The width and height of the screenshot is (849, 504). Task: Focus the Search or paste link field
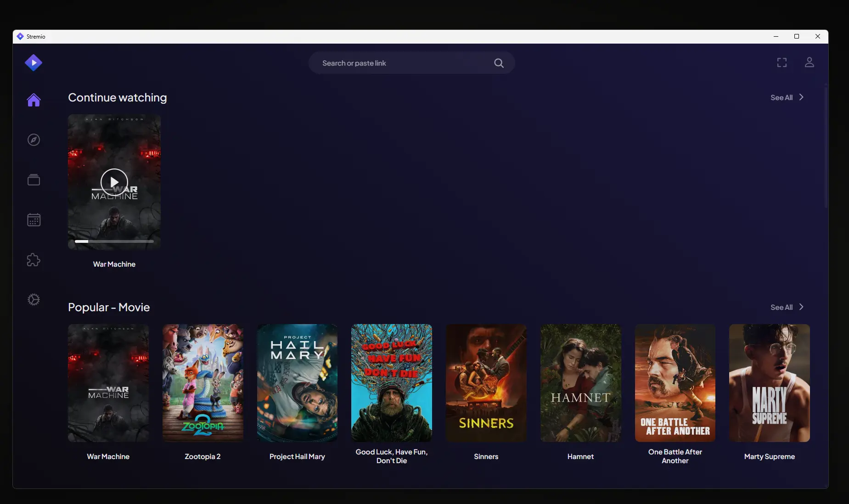(x=411, y=63)
